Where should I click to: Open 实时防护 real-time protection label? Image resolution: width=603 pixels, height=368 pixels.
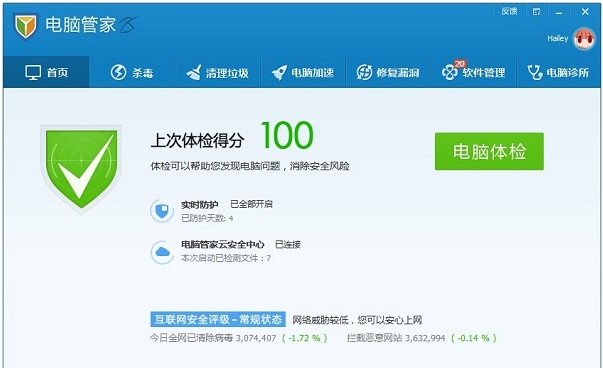(x=200, y=205)
